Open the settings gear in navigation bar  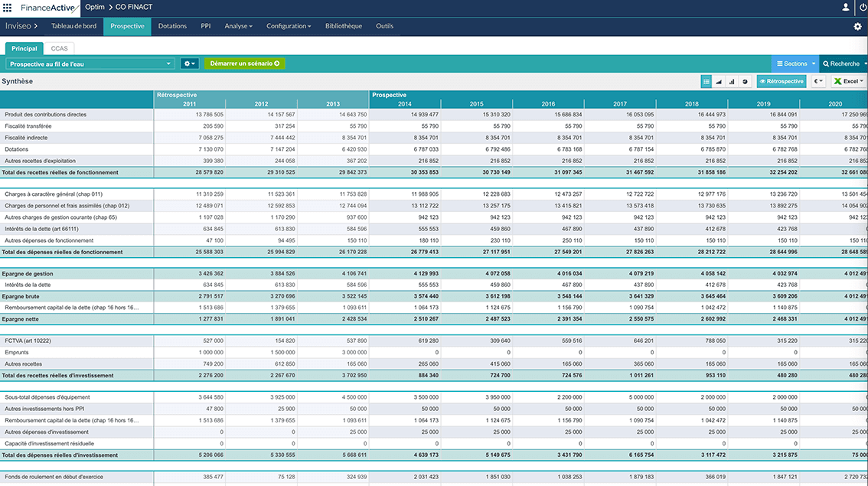tap(857, 26)
